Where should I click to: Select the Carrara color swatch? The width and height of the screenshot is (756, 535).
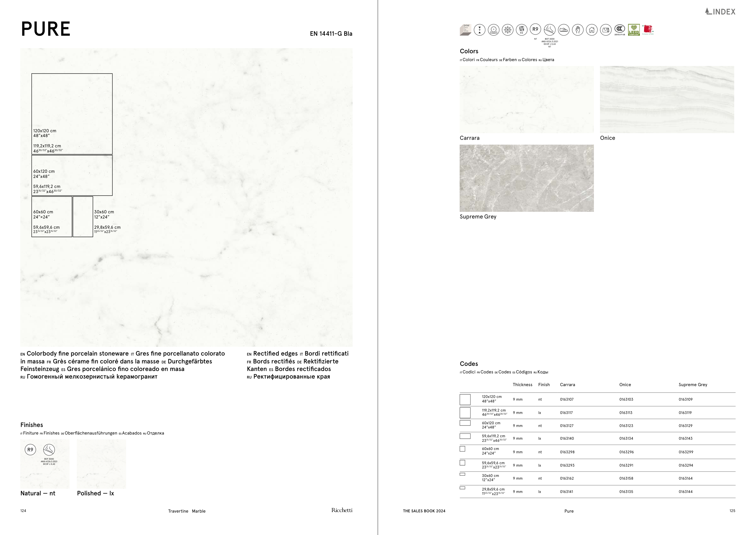coord(526,100)
